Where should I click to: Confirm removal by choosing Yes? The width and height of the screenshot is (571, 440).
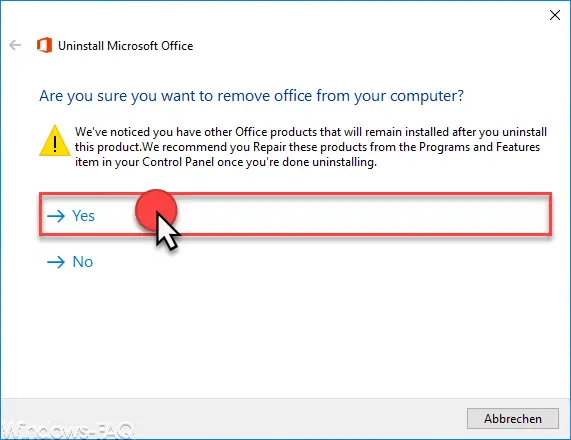[x=83, y=216]
